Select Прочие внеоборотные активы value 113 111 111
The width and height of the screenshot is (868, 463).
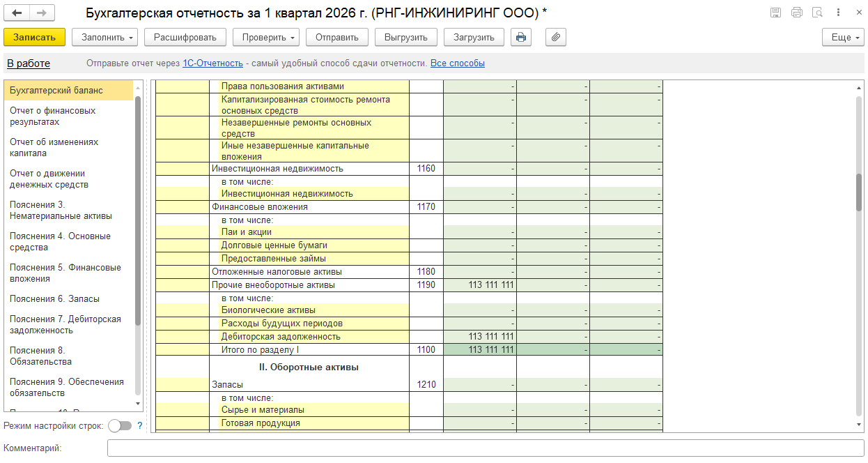click(x=480, y=285)
